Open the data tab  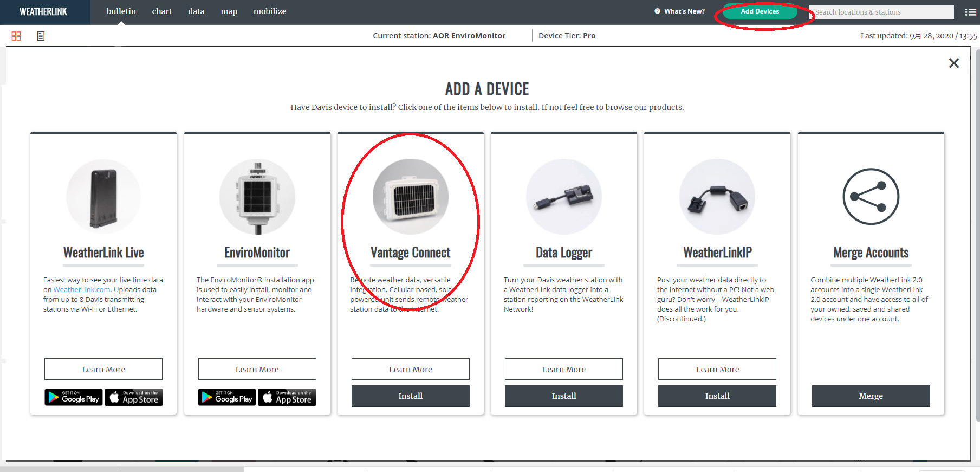(196, 11)
